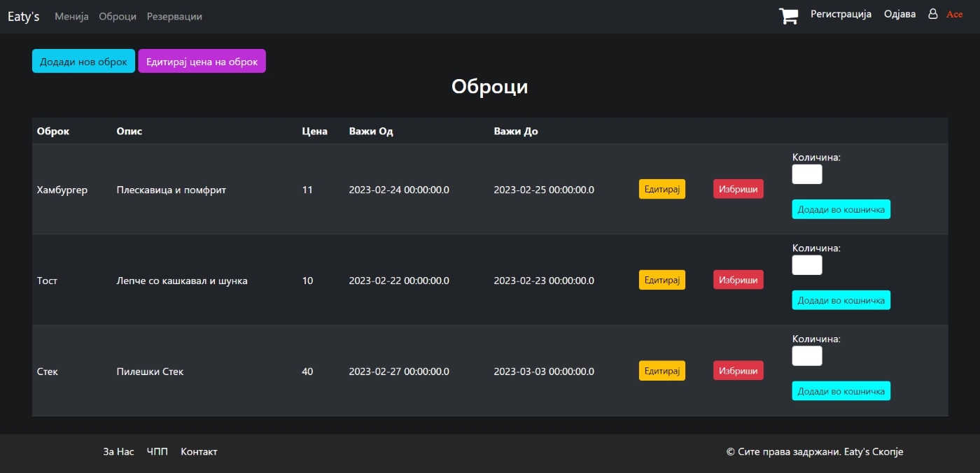Focus quantity input for Тост

pos(806,265)
